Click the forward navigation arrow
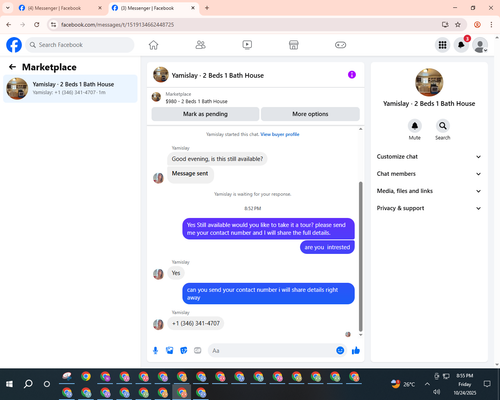Image resolution: width=500 pixels, height=400 pixels. (22, 24)
